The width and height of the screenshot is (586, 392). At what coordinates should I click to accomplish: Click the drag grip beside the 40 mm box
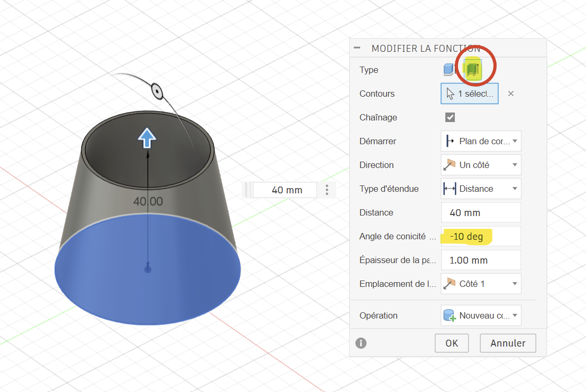pos(246,190)
